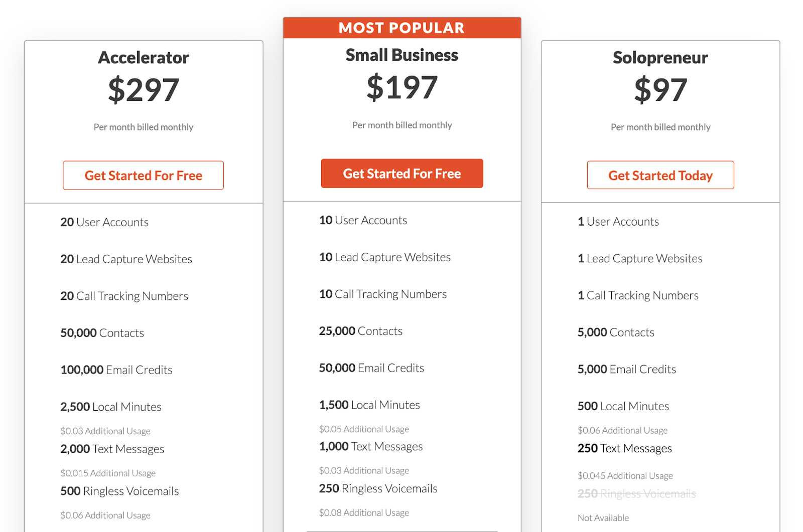Viewport: 803px width, 532px height.
Task: Click Small Business Get Started For Free button
Action: coord(401,173)
